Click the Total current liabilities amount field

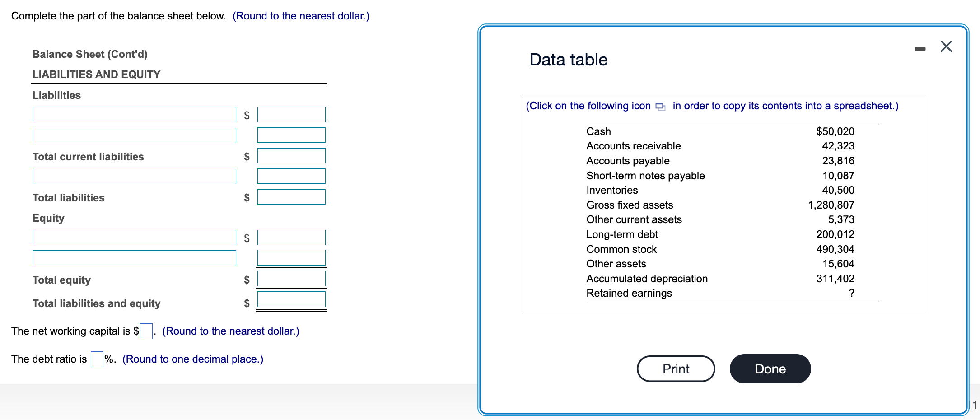(x=291, y=156)
